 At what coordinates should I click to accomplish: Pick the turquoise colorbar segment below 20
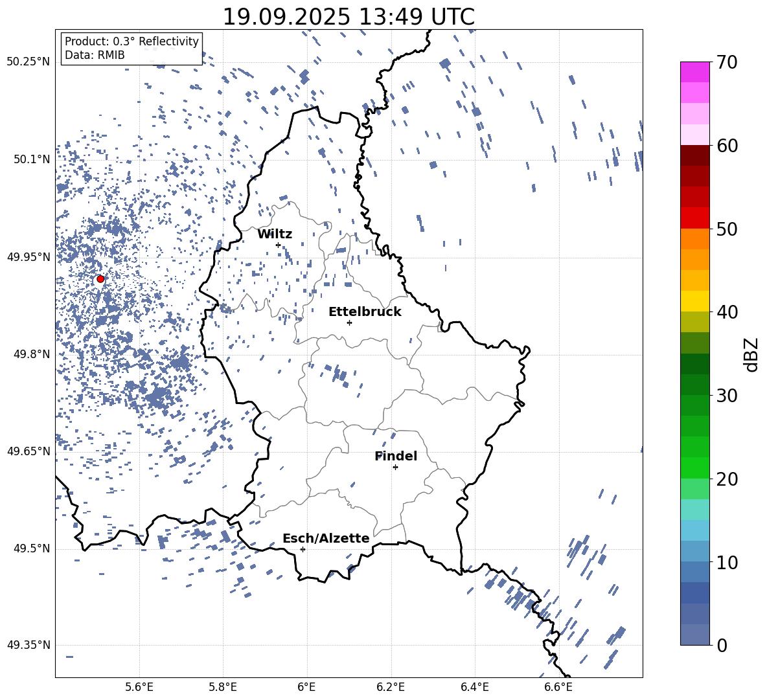pyautogui.click(x=695, y=510)
